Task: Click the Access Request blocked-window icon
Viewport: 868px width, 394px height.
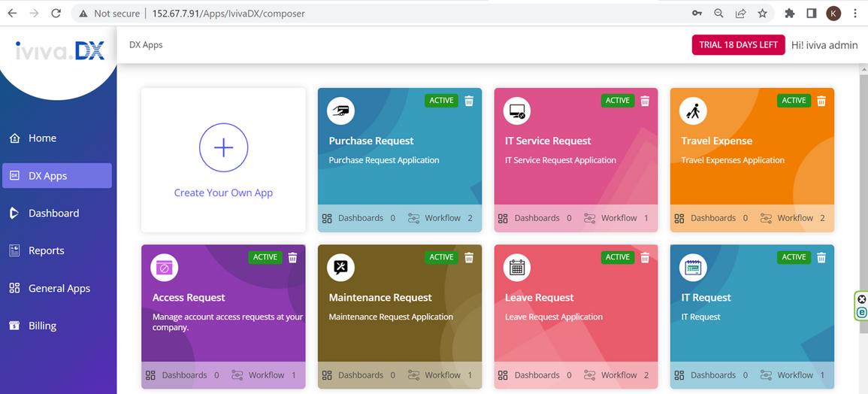Action: click(165, 268)
